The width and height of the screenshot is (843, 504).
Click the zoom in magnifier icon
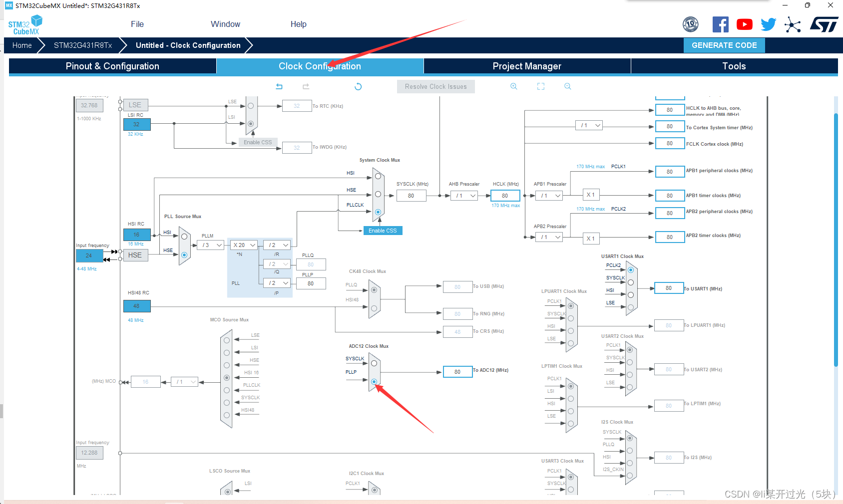point(514,86)
